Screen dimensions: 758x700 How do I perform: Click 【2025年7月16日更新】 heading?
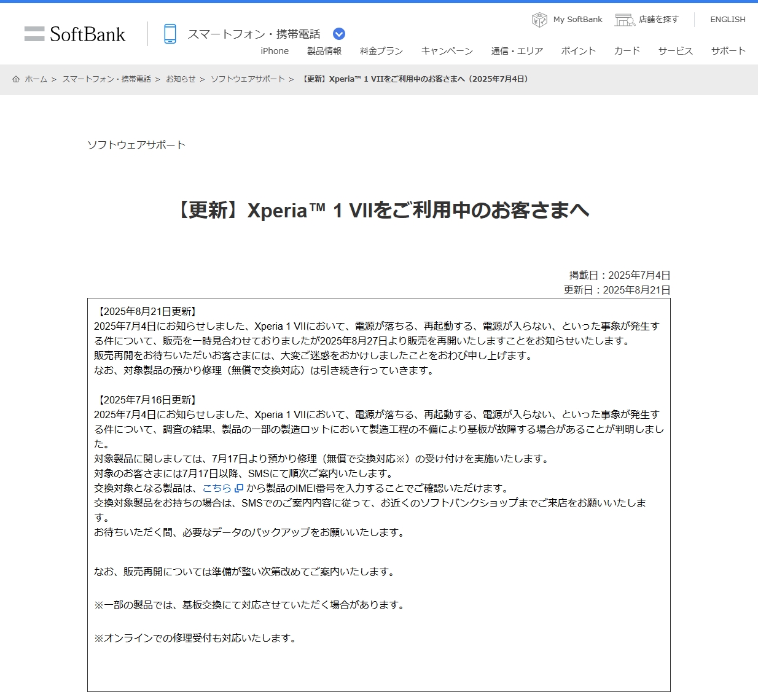tap(147, 400)
